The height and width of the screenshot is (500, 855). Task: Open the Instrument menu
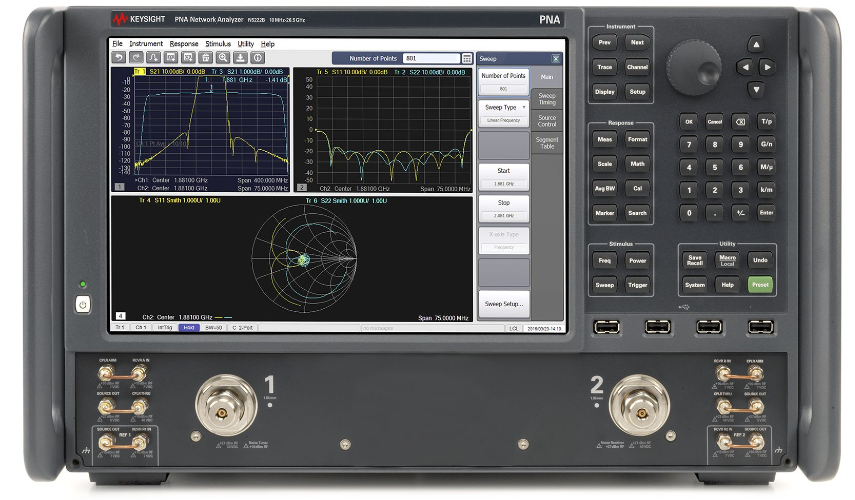(146, 44)
